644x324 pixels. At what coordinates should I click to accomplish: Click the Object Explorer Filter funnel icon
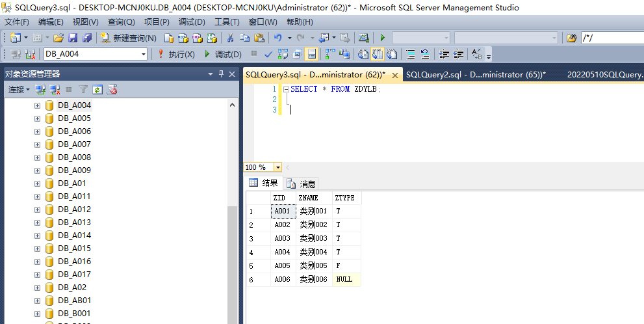[x=83, y=89]
